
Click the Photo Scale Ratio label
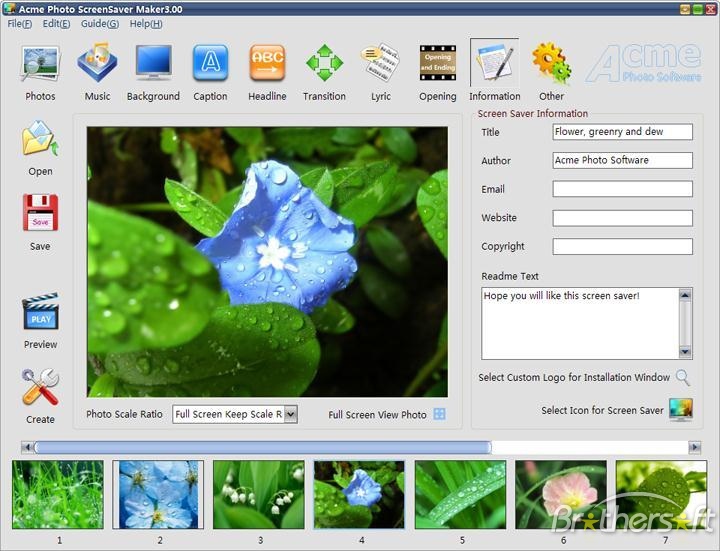pos(124,414)
